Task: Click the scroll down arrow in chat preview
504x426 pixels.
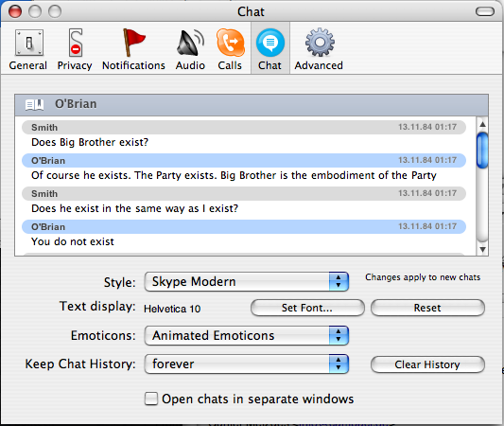Action: pyautogui.click(x=482, y=249)
